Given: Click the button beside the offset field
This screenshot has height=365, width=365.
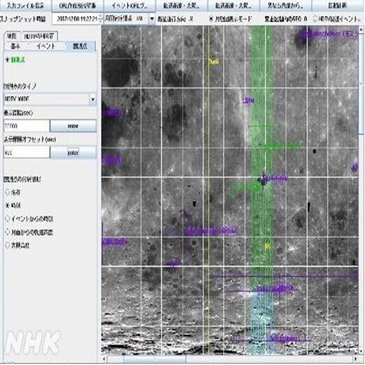Looking at the screenshot, I should tap(73, 153).
